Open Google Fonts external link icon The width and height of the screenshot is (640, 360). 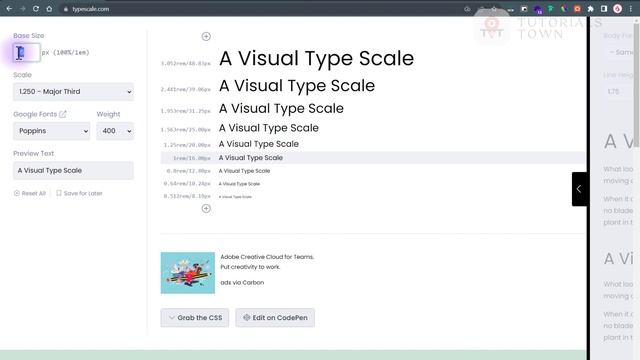pos(62,114)
